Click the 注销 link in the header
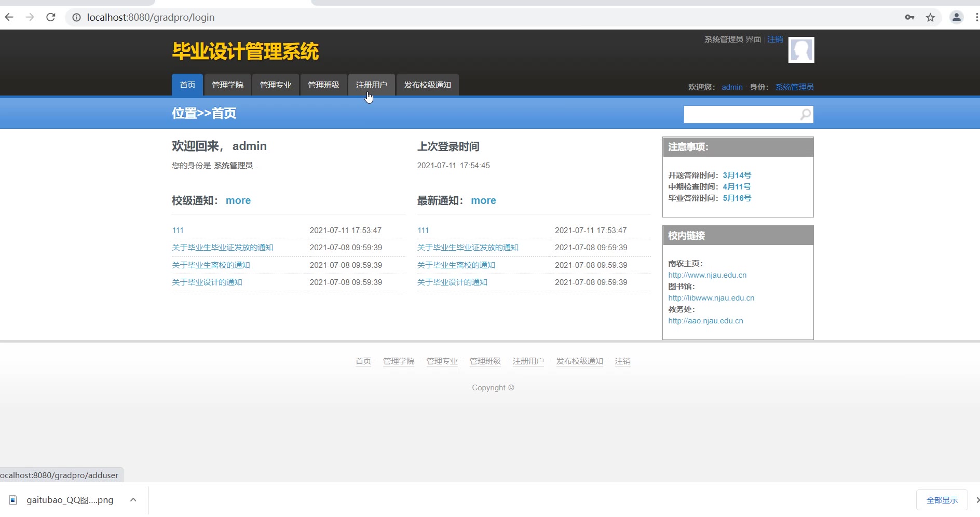The width and height of the screenshot is (980, 517). [x=775, y=39]
